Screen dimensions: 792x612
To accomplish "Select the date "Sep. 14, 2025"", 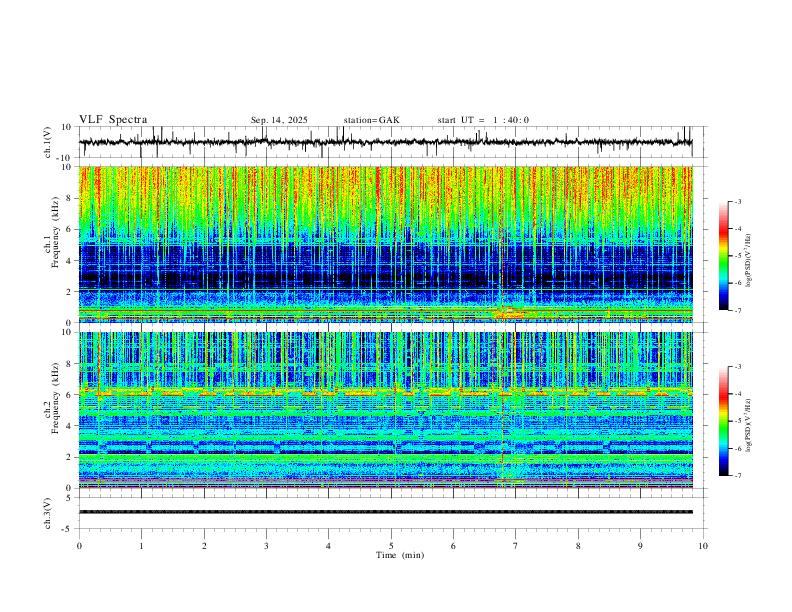I will pos(279,120).
